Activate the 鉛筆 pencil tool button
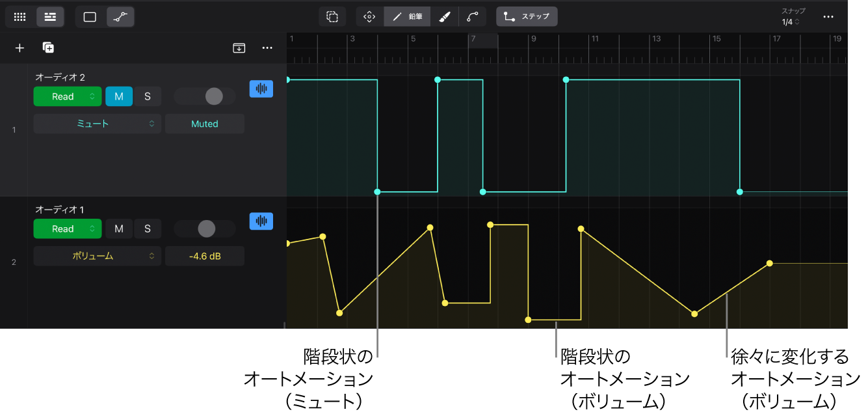 pos(407,17)
